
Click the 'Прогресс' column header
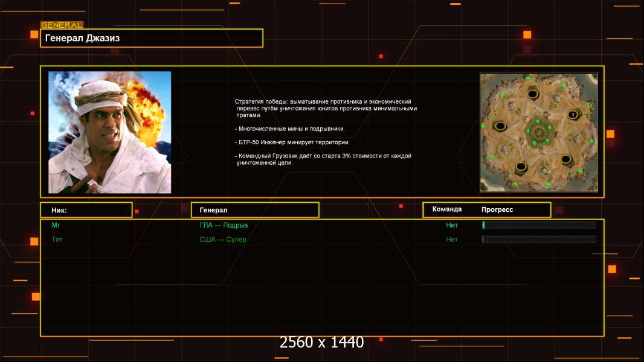click(497, 209)
